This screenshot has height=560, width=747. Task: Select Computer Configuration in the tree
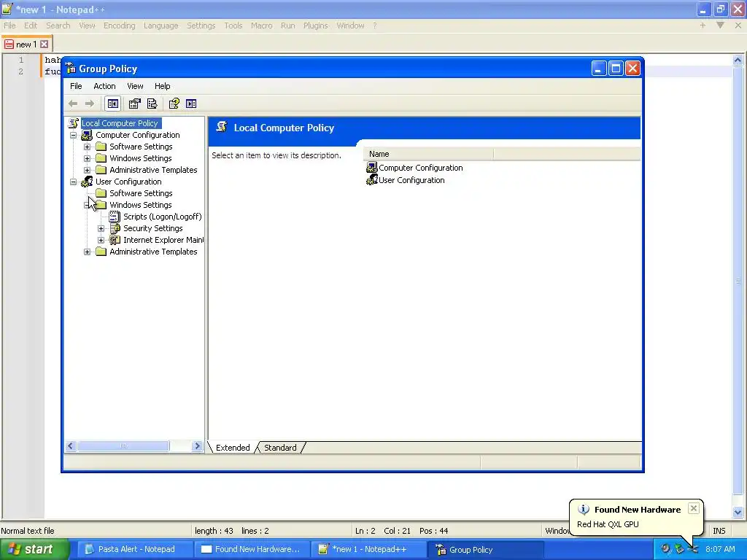pos(138,135)
